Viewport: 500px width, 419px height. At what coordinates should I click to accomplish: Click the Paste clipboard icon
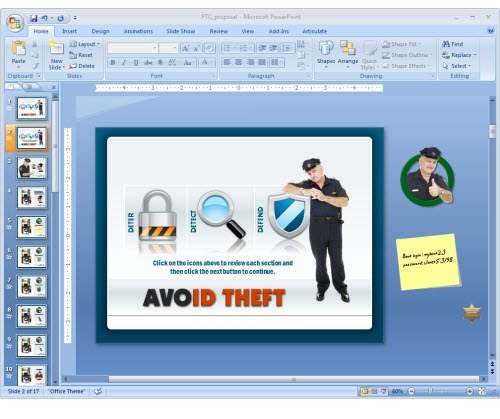point(19,48)
